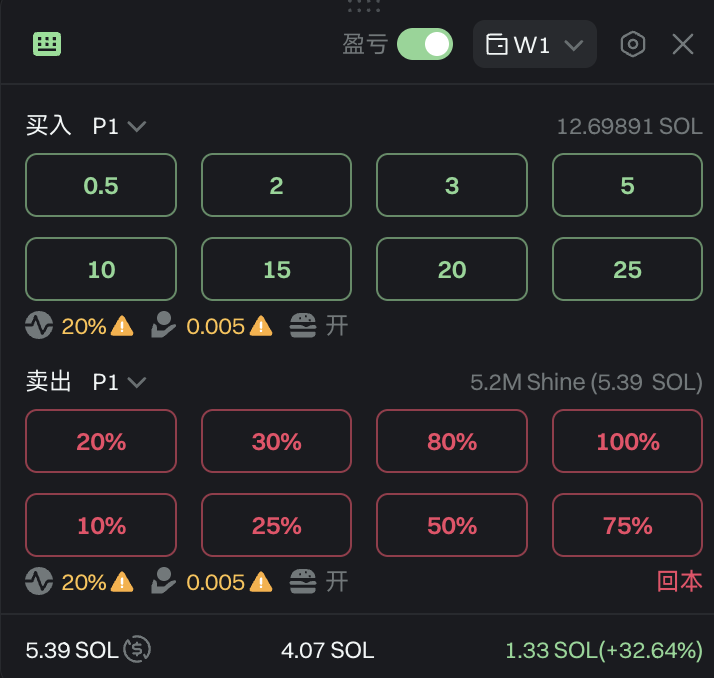Click the buy section burger icon
This screenshot has height=678, width=714.
(303, 325)
